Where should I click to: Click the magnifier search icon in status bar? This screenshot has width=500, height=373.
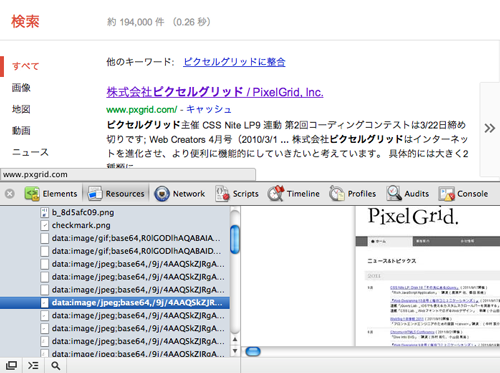click(x=56, y=366)
